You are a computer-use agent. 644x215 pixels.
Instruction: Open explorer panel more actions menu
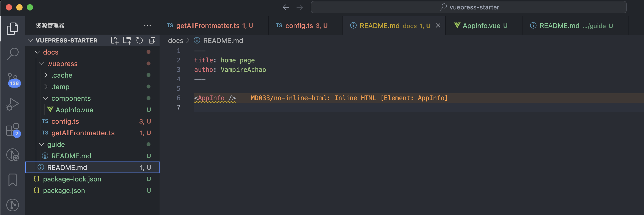pos(147,25)
